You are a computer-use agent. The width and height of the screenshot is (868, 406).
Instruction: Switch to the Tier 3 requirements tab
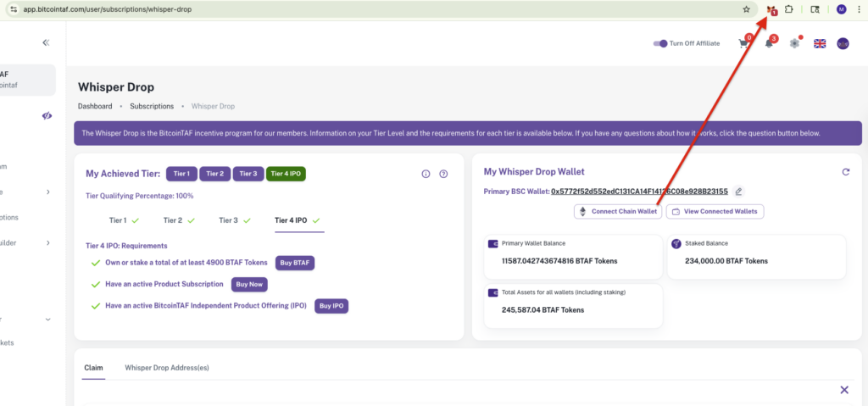coord(235,220)
